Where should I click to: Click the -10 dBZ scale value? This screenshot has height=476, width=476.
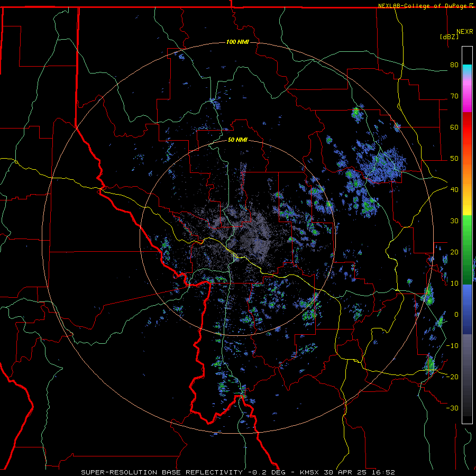pyautogui.click(x=452, y=346)
